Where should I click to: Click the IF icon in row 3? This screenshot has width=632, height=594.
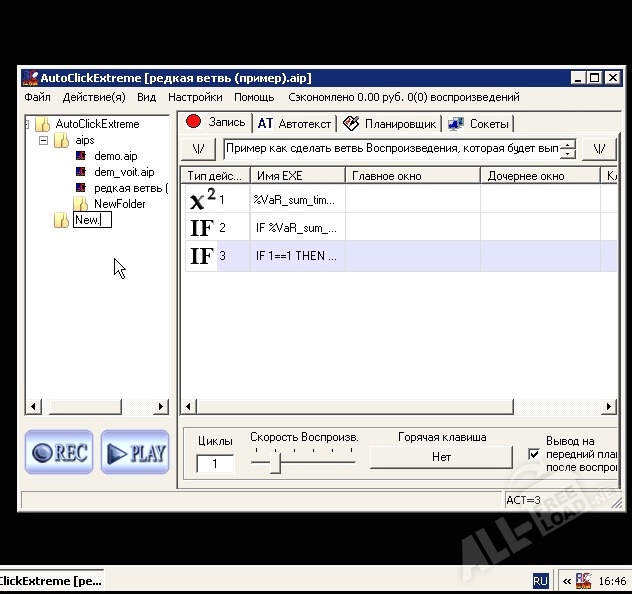(201, 256)
